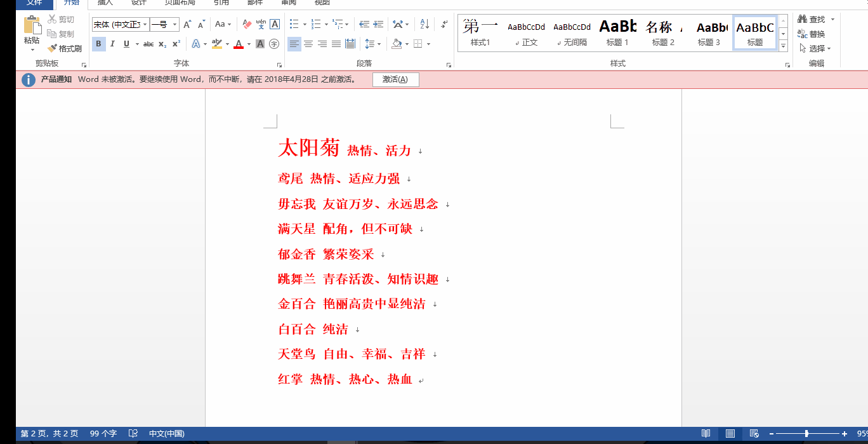Screen dimensions: 868x444
Task: Increase font size with the grow-font A
Action: point(187,25)
